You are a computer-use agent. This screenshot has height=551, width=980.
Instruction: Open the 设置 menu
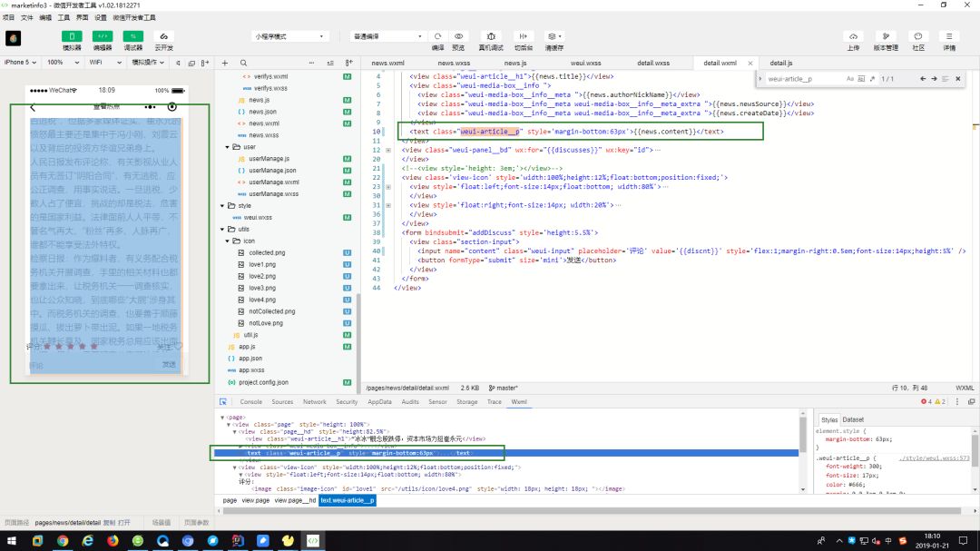tap(100, 17)
